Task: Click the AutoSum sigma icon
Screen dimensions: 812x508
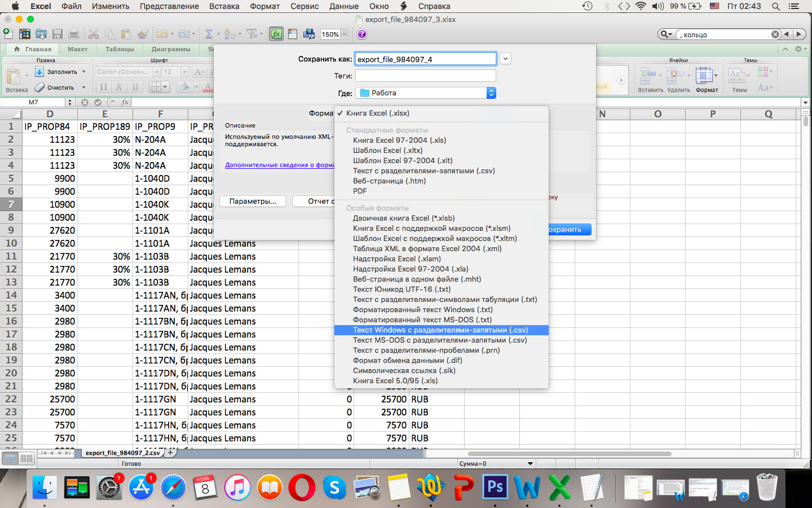Action: click(209, 34)
